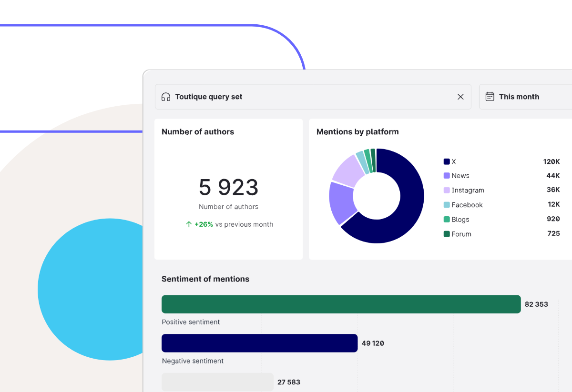Click the Forum legend icon
Image resolution: width=572 pixels, height=392 pixels.
click(x=445, y=233)
